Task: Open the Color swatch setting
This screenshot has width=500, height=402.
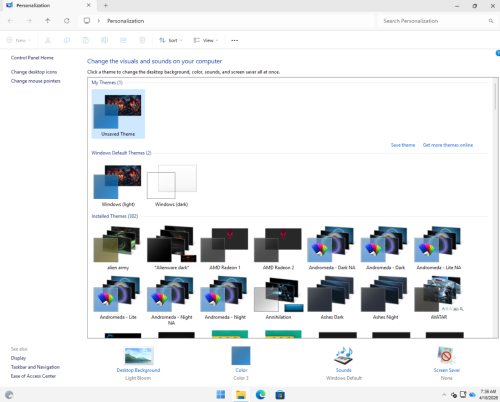Action: point(241,355)
